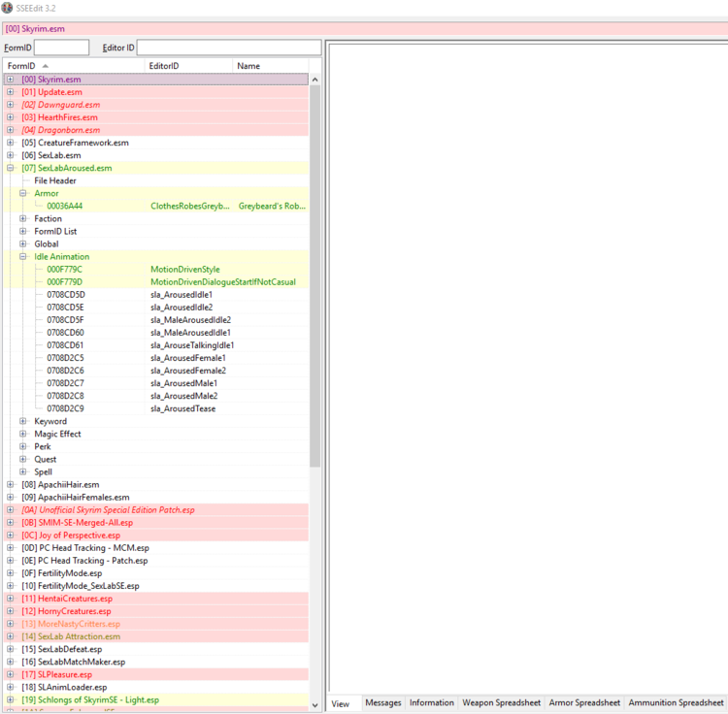Select [02] Dawnguard.esm in the tree
728x714 pixels.
pos(156,105)
